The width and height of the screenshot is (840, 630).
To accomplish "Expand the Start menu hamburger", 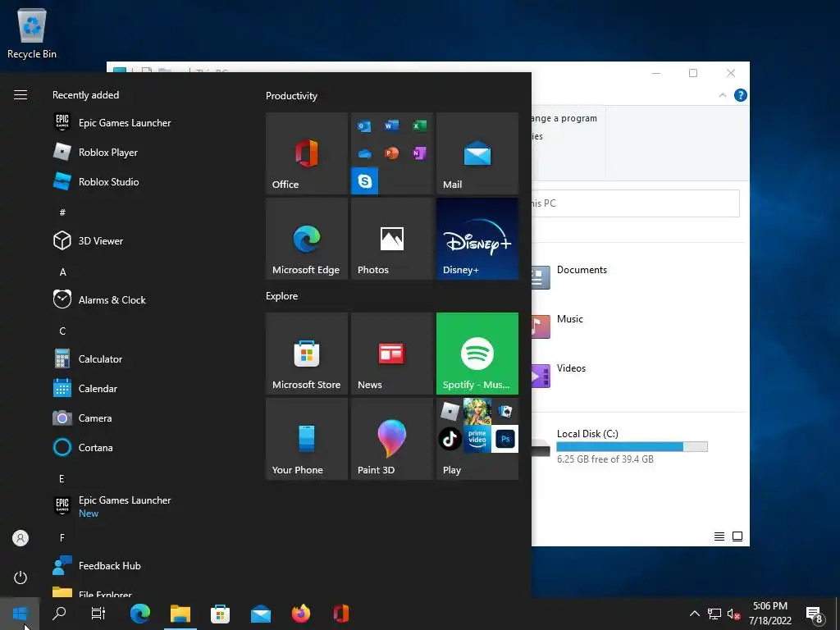I will point(21,95).
